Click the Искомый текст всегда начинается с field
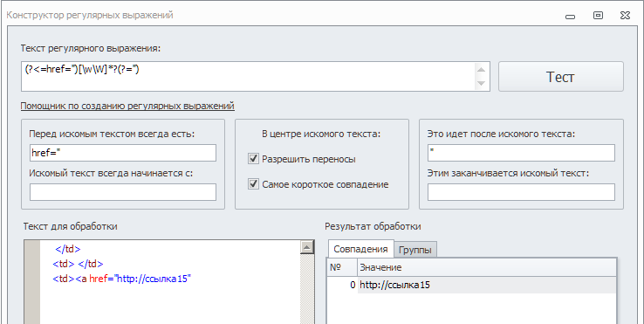The height and width of the screenshot is (324, 644). click(x=123, y=192)
